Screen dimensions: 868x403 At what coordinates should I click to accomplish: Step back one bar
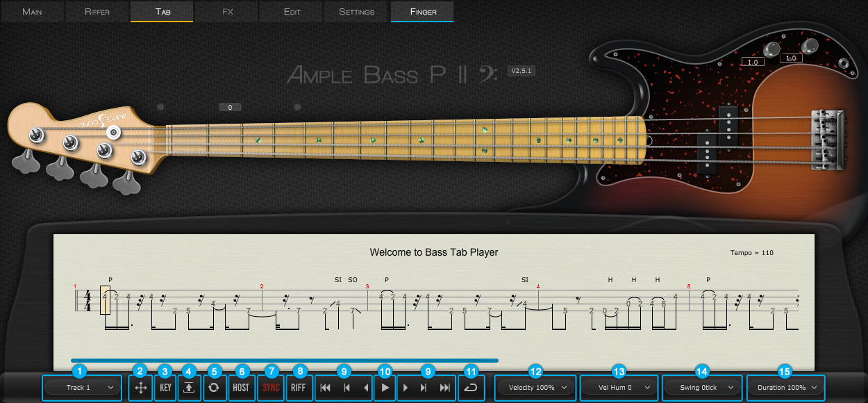(x=347, y=388)
